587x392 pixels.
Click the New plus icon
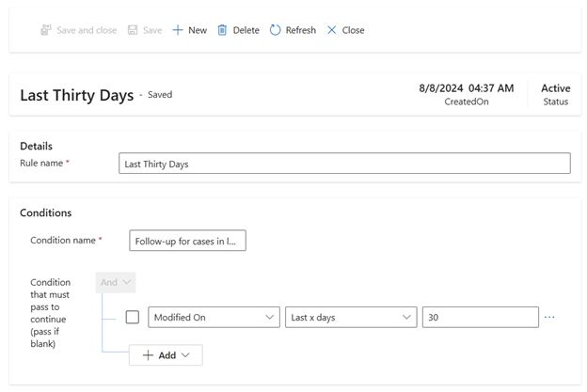[178, 30]
